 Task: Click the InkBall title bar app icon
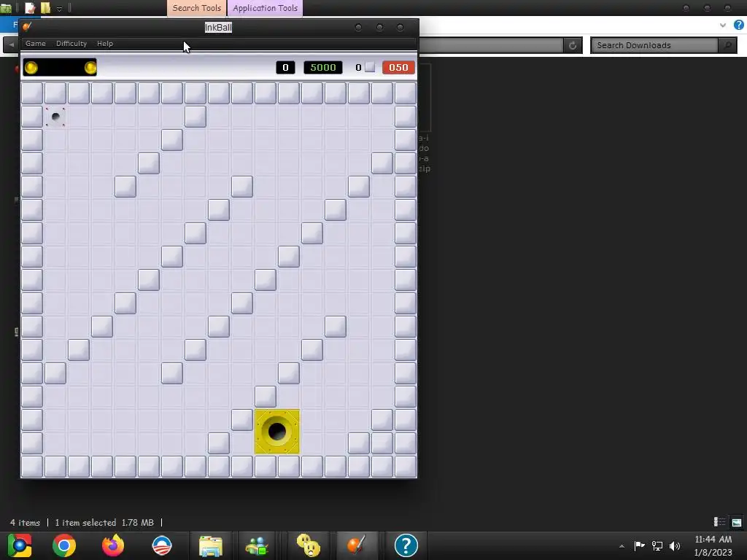[27, 27]
